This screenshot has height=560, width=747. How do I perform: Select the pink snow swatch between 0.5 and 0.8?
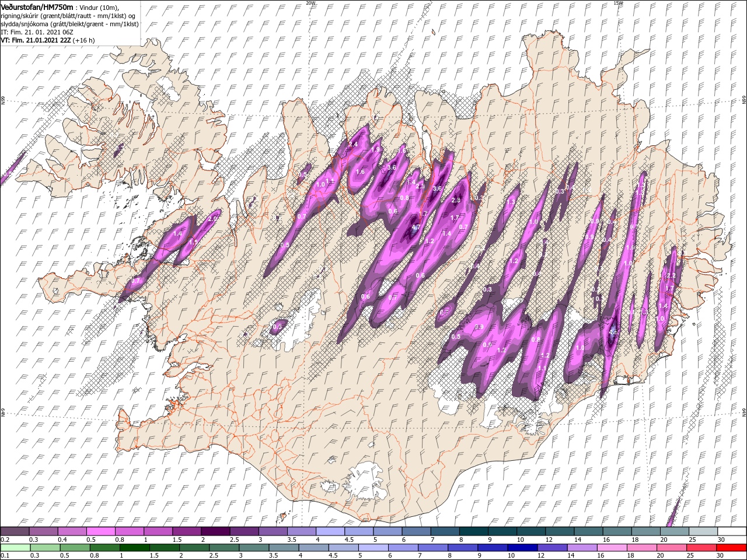click(101, 531)
